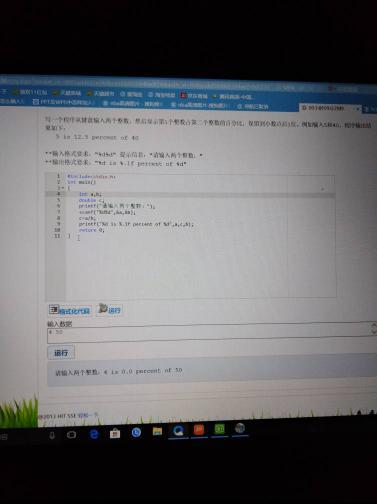Click code line 8 'c=a/b;'
377x504 pixels.
click(88, 218)
